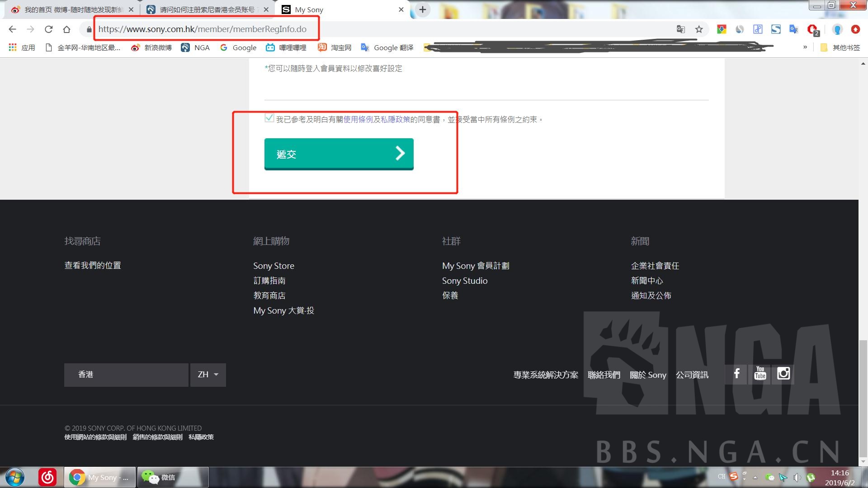Click the address bar URL field
868x488 pixels.
point(203,29)
